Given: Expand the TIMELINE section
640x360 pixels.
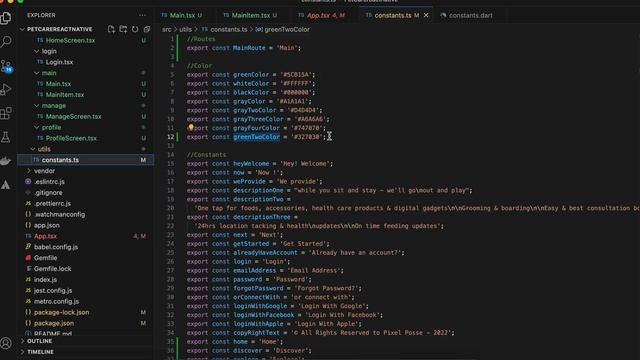Looking at the screenshot, I should pyautogui.click(x=40, y=351).
